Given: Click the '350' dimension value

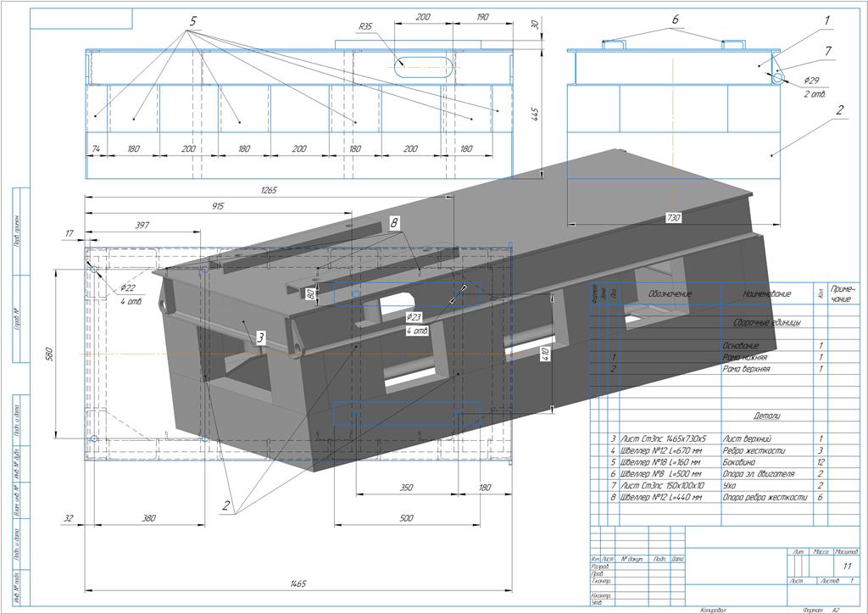Looking at the screenshot, I should point(406,488).
